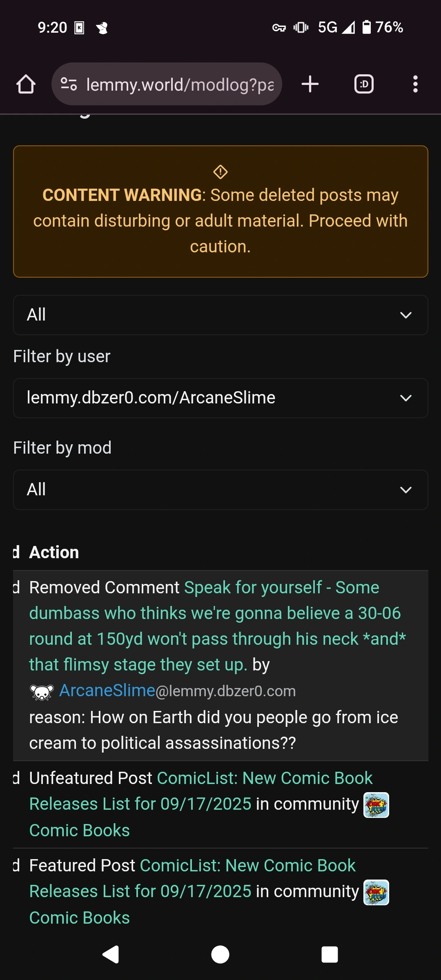Open Comic Books community link in Unfeatured entry

tap(80, 831)
